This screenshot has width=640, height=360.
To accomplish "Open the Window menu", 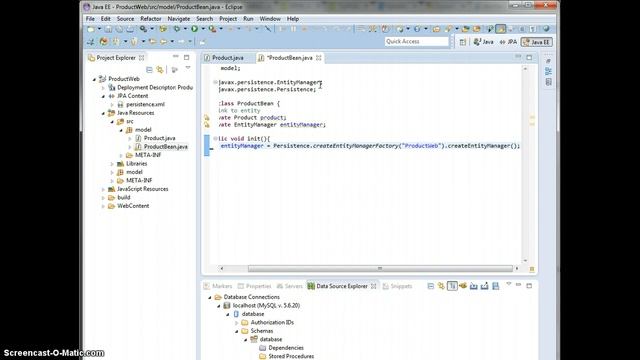I will point(270,19).
